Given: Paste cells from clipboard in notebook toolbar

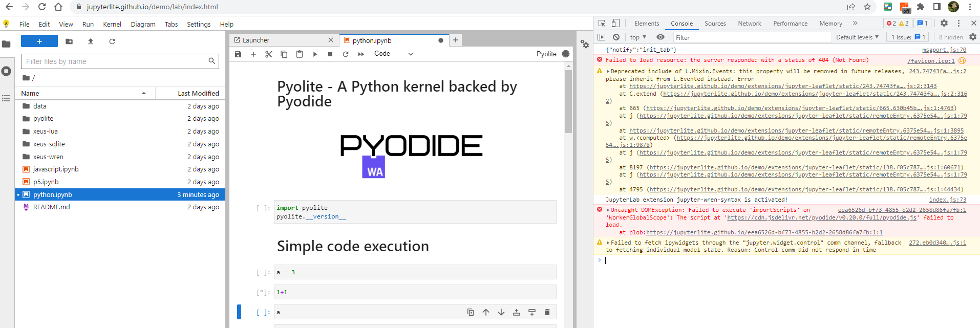Looking at the screenshot, I should [300, 54].
